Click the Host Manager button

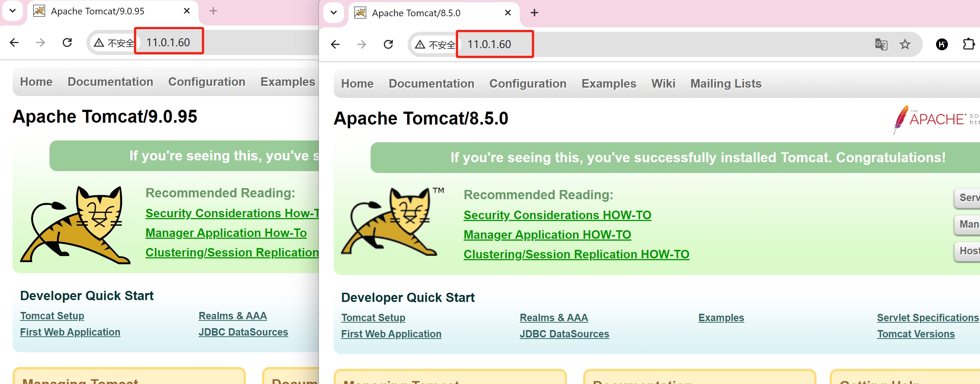click(967, 251)
